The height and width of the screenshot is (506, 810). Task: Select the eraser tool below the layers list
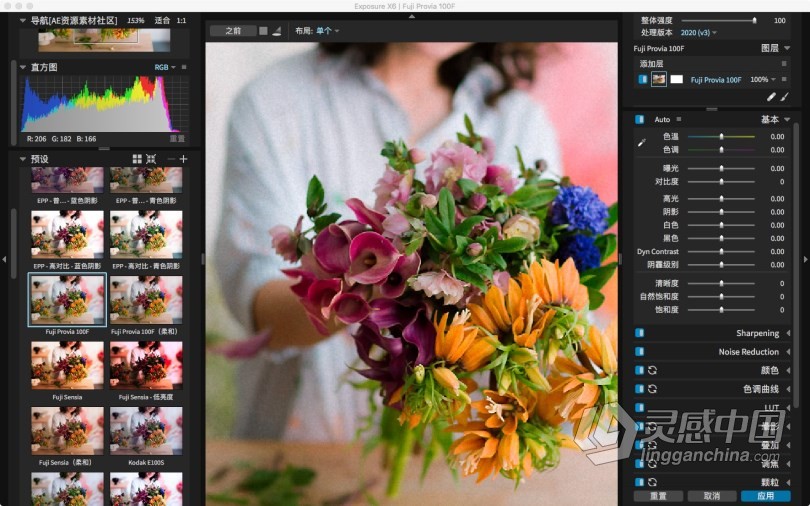coord(771,97)
